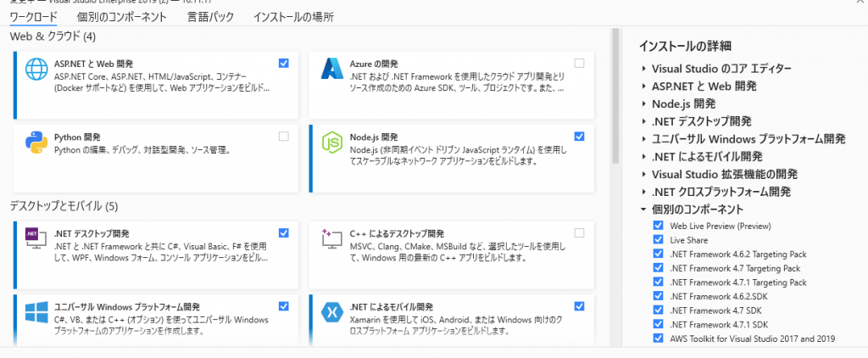Viewport: 868px width, 358px height.
Task: Select the C++ によるデスクトップ開発 card title
Action: tap(397, 233)
